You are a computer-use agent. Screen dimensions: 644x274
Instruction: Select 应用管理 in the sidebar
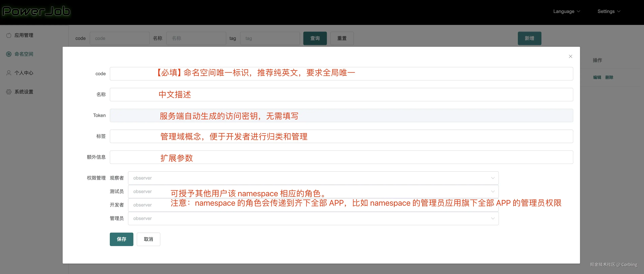pyautogui.click(x=24, y=35)
